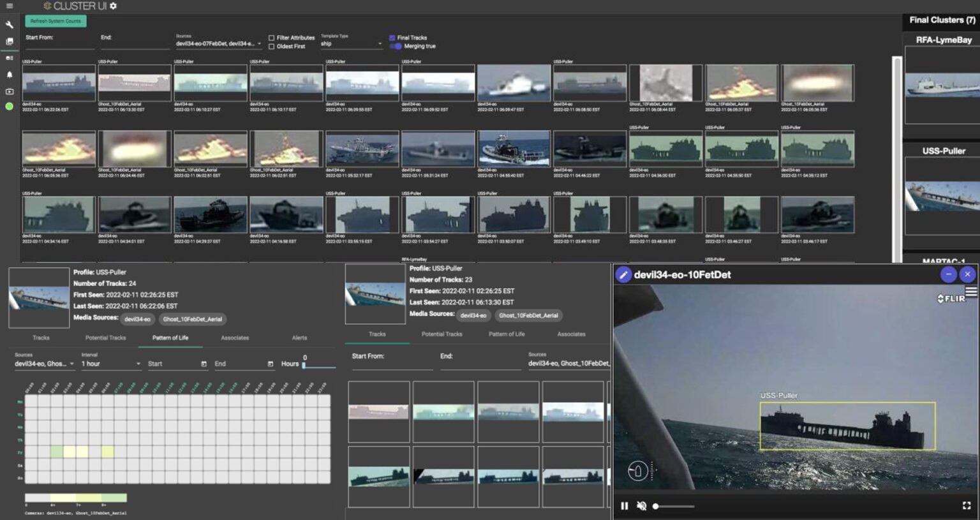980x520 pixels.
Task: Enter fullscreen mode for the video
Action: [x=966, y=505]
